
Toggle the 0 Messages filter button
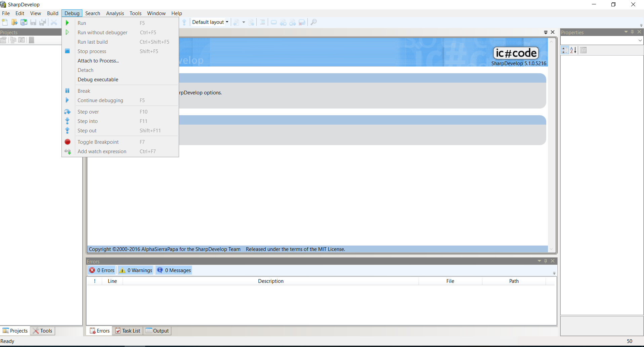click(x=174, y=270)
